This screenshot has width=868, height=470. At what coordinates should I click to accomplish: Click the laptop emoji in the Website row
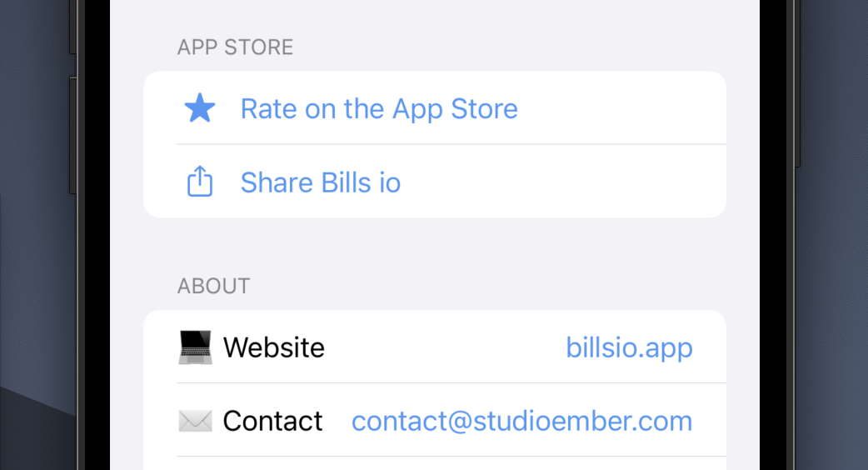tap(196, 347)
